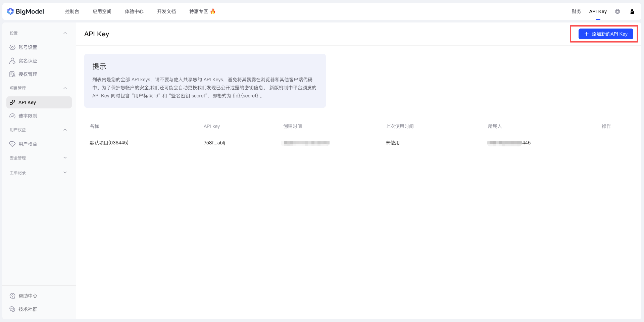Click the 添加新的API Key button
The width and height of the screenshot is (644, 322).
[606, 34]
